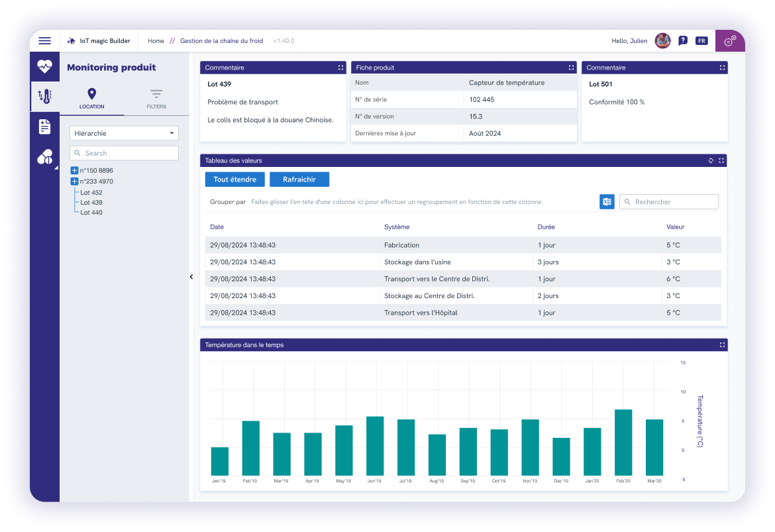The image size is (775, 532).
Task: Open the IoT magic Builder hamburger menu
Action: [44, 40]
